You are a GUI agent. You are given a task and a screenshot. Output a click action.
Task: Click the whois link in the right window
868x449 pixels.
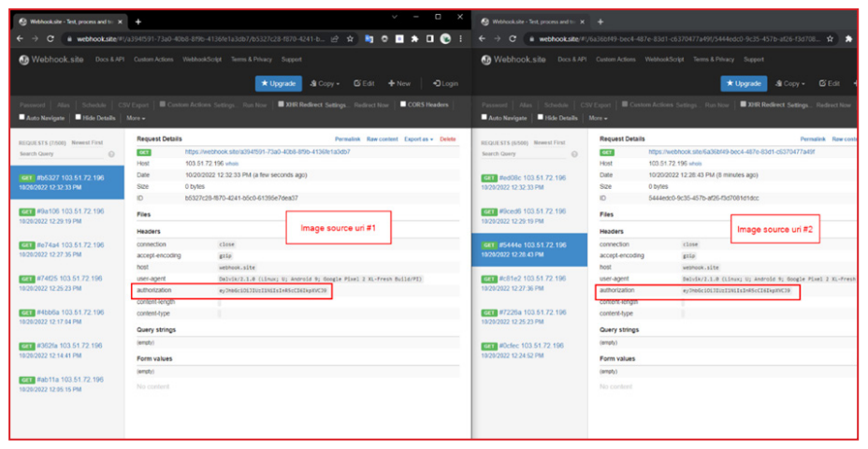[x=695, y=164]
